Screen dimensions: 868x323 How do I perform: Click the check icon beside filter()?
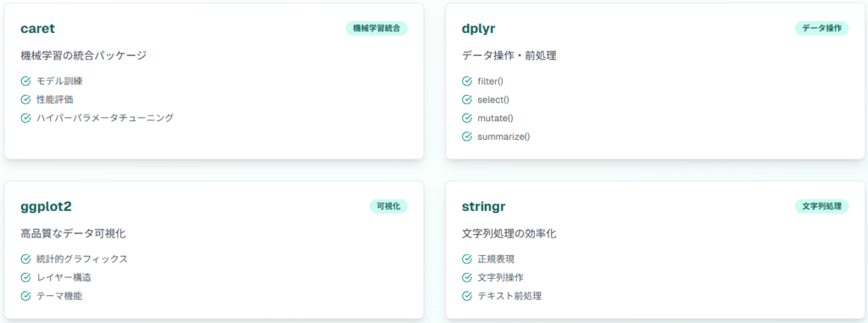coord(467,81)
